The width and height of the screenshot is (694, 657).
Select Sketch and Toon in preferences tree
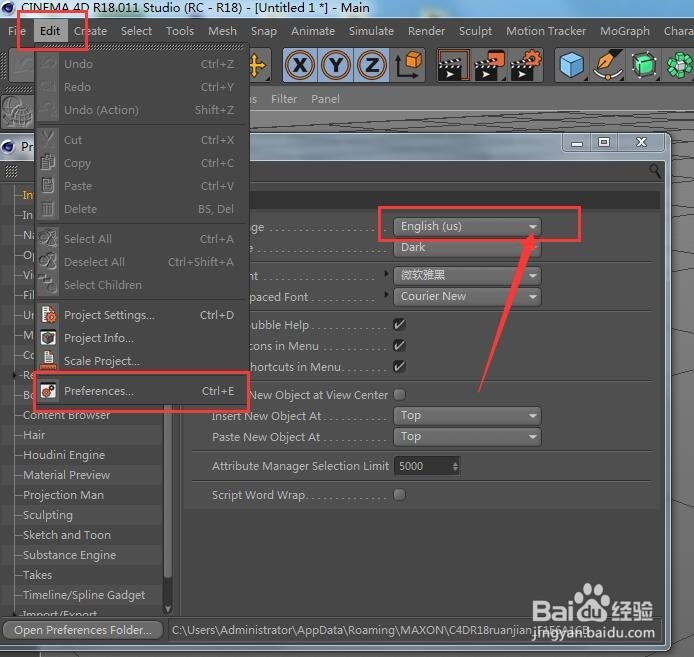[67, 535]
